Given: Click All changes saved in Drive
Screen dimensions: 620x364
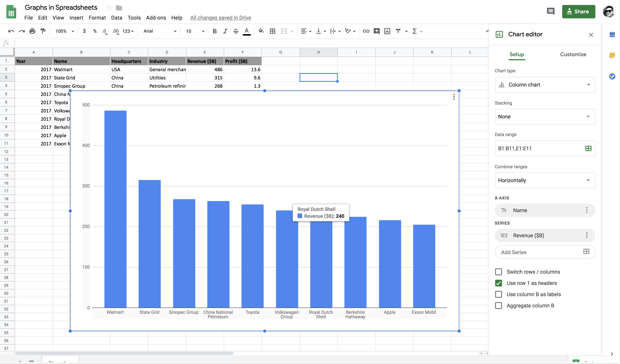Looking at the screenshot, I should pyautogui.click(x=220, y=18).
